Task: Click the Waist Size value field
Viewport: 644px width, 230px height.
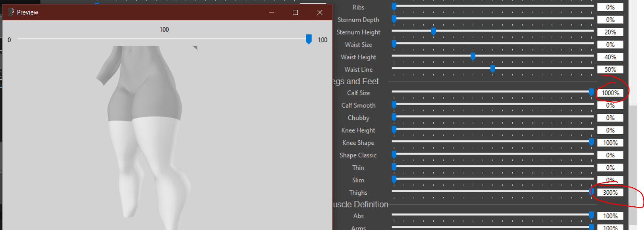Action: [610, 44]
